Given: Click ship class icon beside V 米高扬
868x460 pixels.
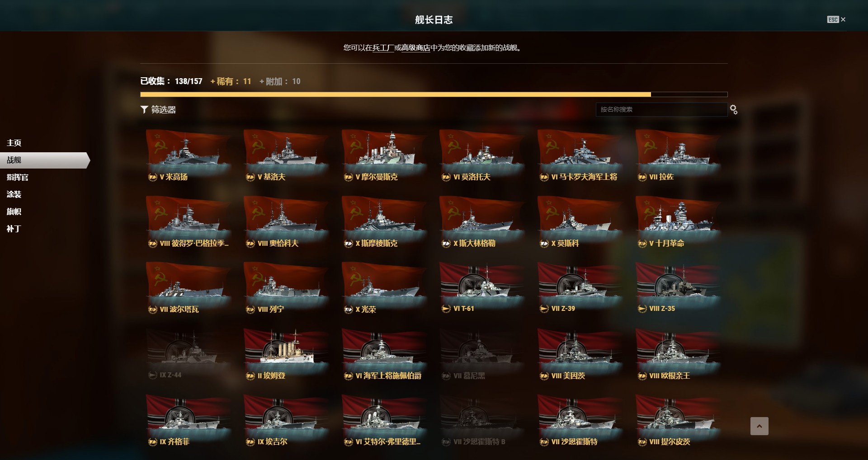Looking at the screenshot, I should pyautogui.click(x=153, y=177).
